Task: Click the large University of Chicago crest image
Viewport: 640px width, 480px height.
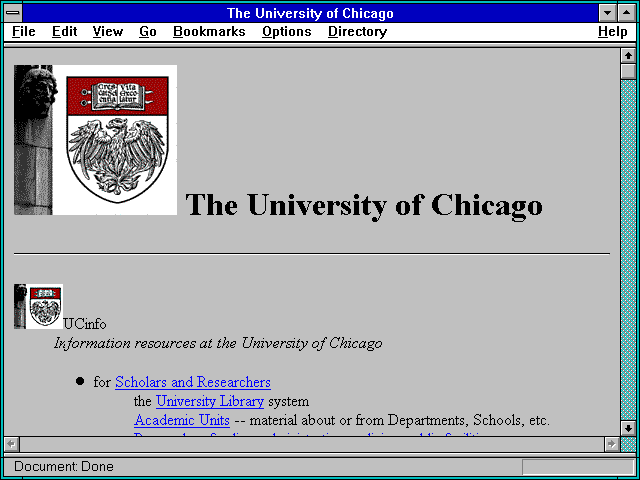Action: coord(96,140)
